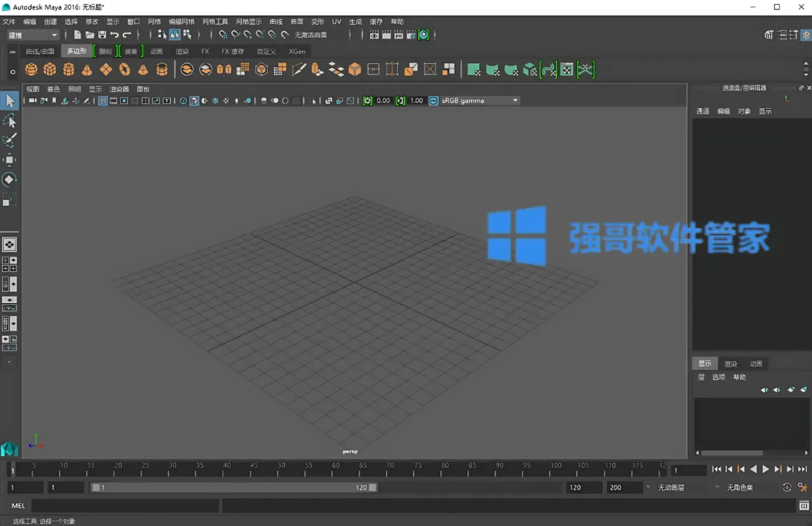Screen dimensions: 812x526
Task: Select the Scale tool in toolbox
Action: point(10,199)
